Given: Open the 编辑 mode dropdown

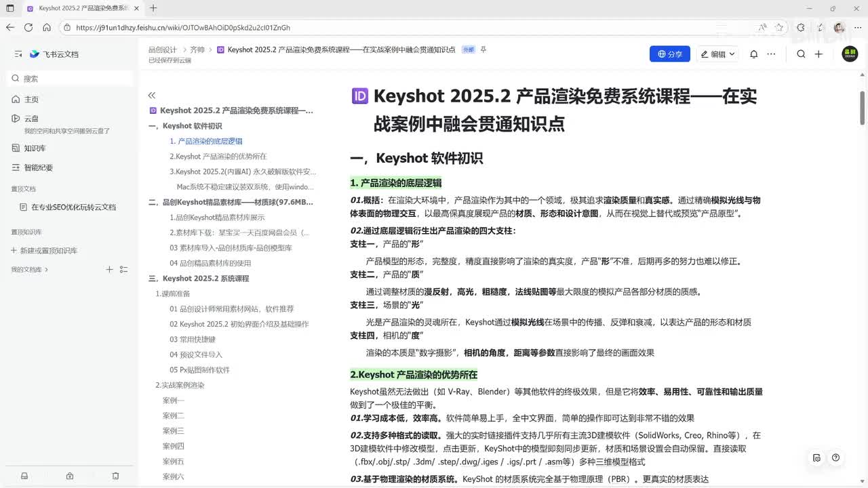Looking at the screenshot, I should 718,54.
